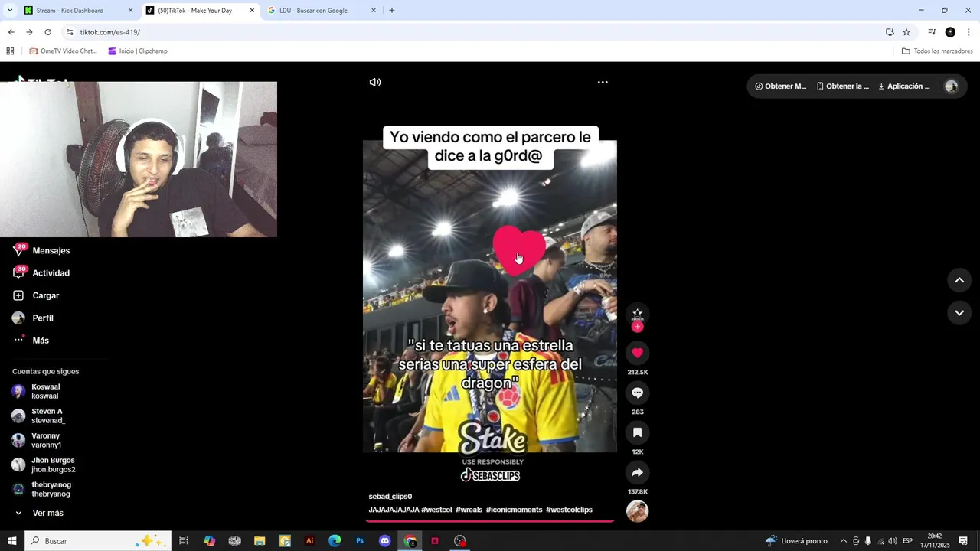Screen dimensions: 980x551
Task: Seek using the red video progress bar
Action: 490,521
